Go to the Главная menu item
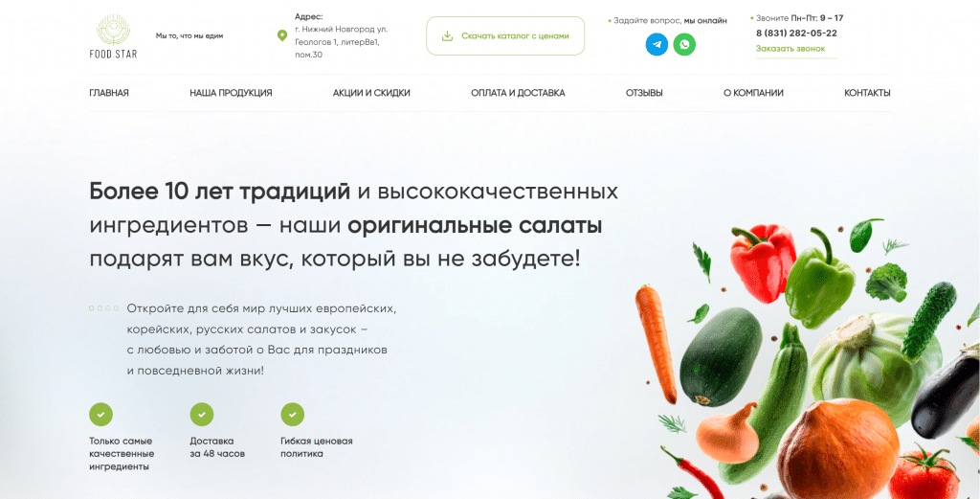This screenshot has width=980, height=499. click(x=109, y=93)
